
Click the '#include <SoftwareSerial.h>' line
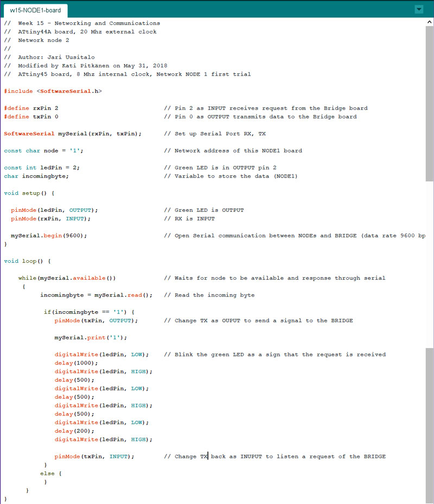[53, 91]
